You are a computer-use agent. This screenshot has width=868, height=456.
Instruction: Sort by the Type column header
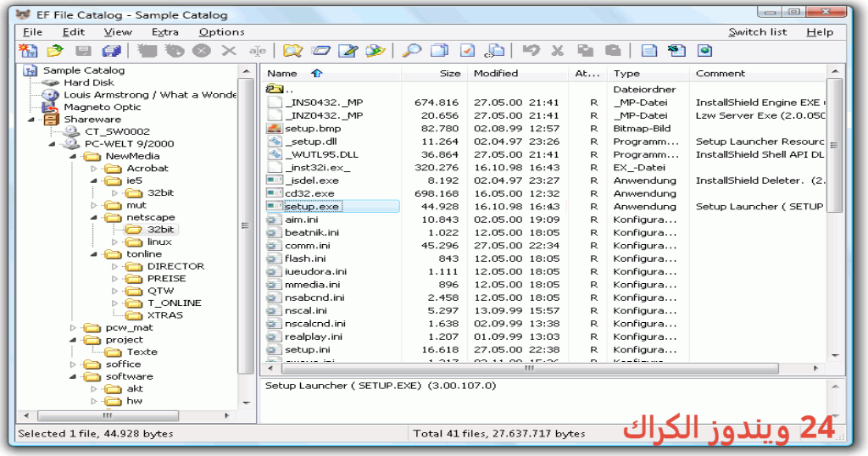click(x=648, y=73)
